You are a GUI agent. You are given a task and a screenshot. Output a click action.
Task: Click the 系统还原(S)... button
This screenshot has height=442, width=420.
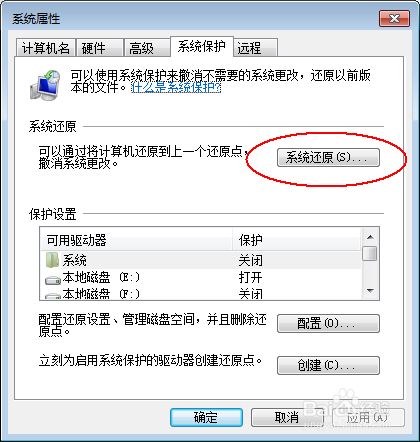pyautogui.click(x=328, y=157)
